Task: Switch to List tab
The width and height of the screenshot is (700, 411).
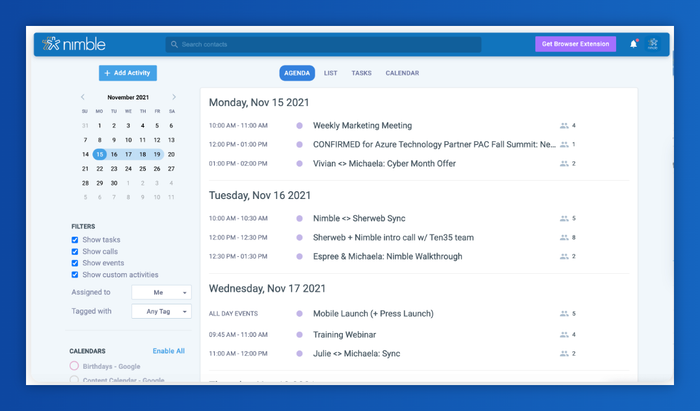Action: pyautogui.click(x=330, y=73)
